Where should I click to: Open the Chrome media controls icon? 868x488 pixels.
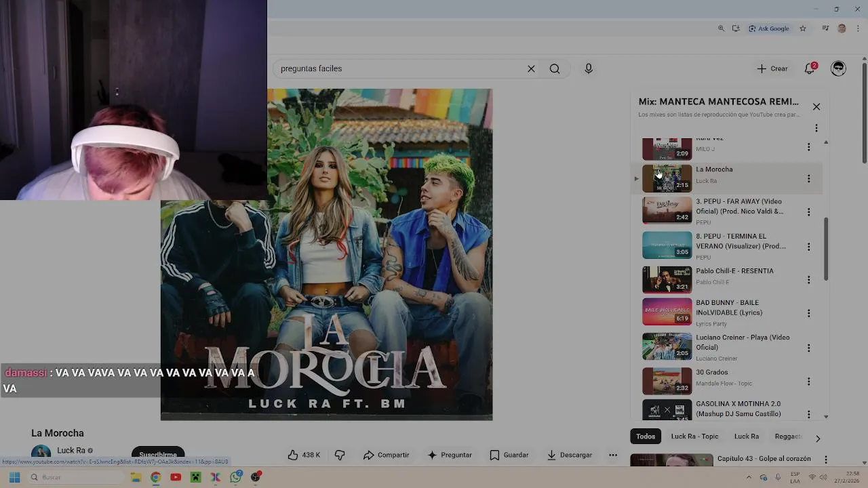(x=825, y=28)
